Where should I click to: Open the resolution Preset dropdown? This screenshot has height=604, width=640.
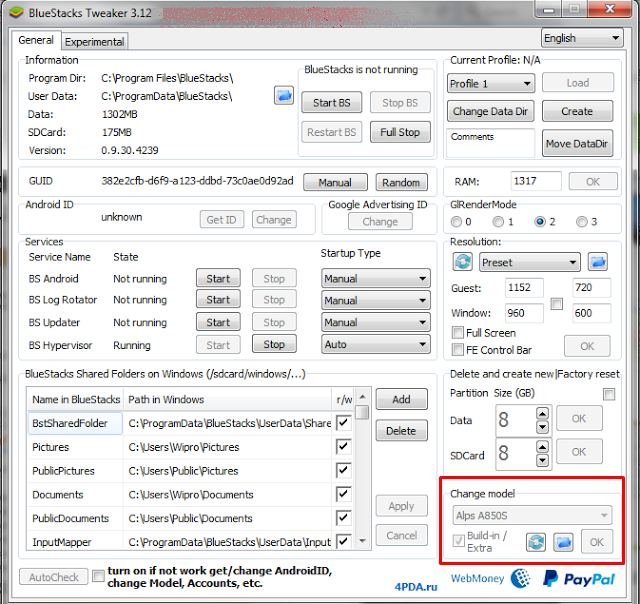pyautogui.click(x=529, y=262)
